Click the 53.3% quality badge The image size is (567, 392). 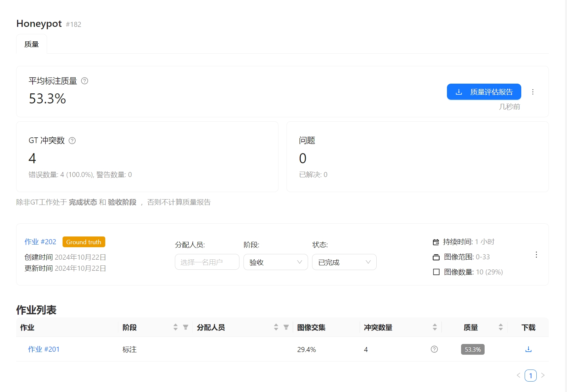[x=473, y=349]
